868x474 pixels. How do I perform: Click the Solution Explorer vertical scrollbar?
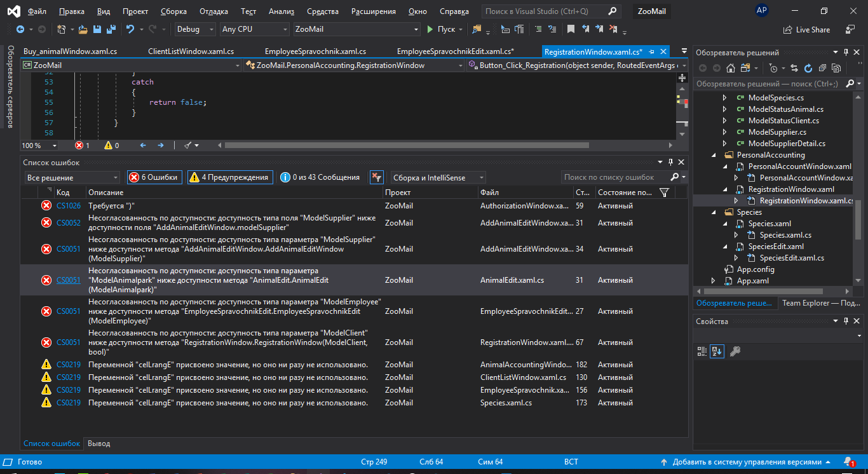tap(858, 219)
